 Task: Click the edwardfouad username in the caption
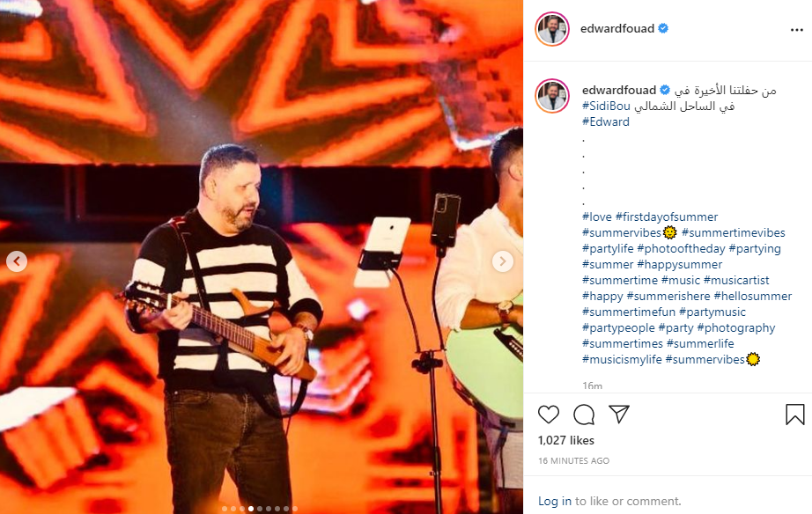click(x=619, y=90)
